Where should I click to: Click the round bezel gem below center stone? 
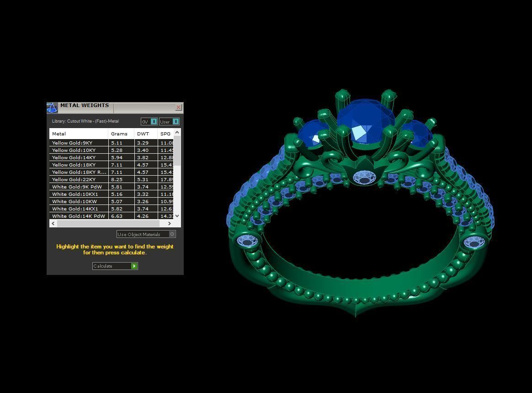coord(364,178)
